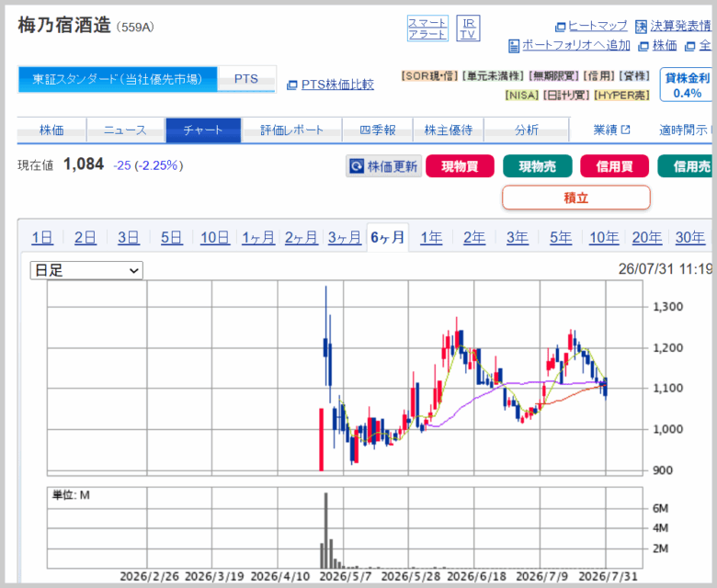Switch to the PTS market tab
717x588 pixels.
246,79
